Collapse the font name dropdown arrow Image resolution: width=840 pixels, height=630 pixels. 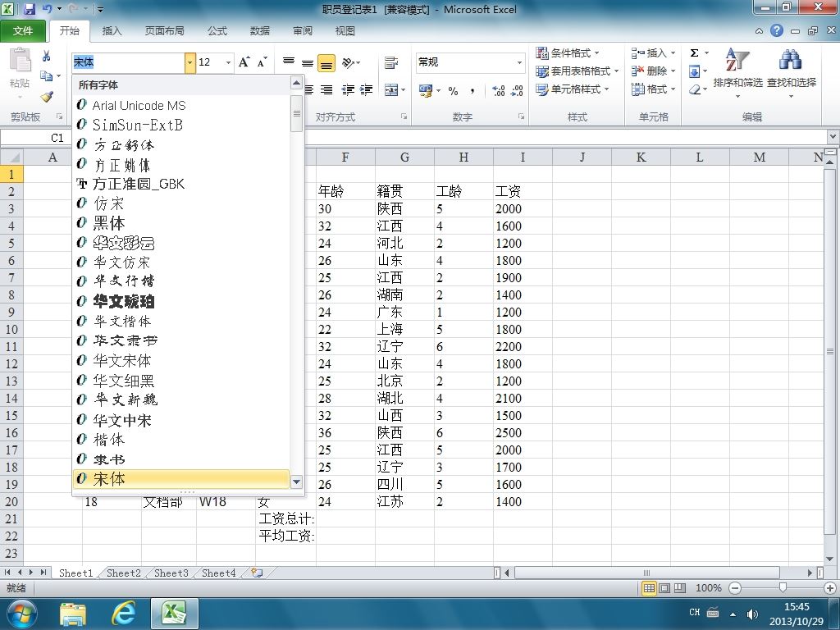coord(189,62)
